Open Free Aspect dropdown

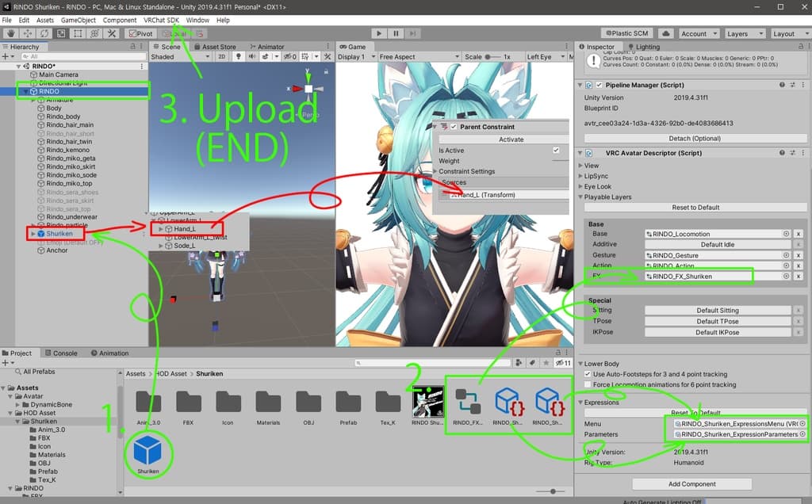coord(419,56)
